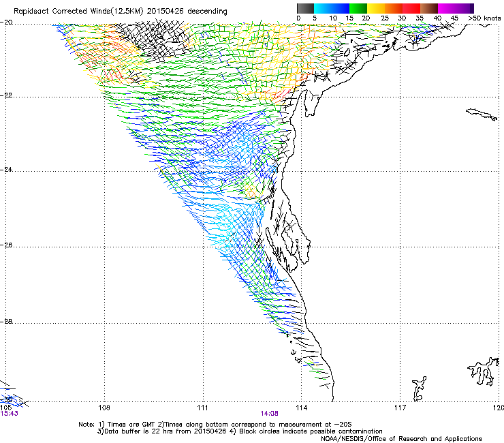Click the latitude label '-28'
This screenshot has width=504, height=443.
tap(6, 321)
